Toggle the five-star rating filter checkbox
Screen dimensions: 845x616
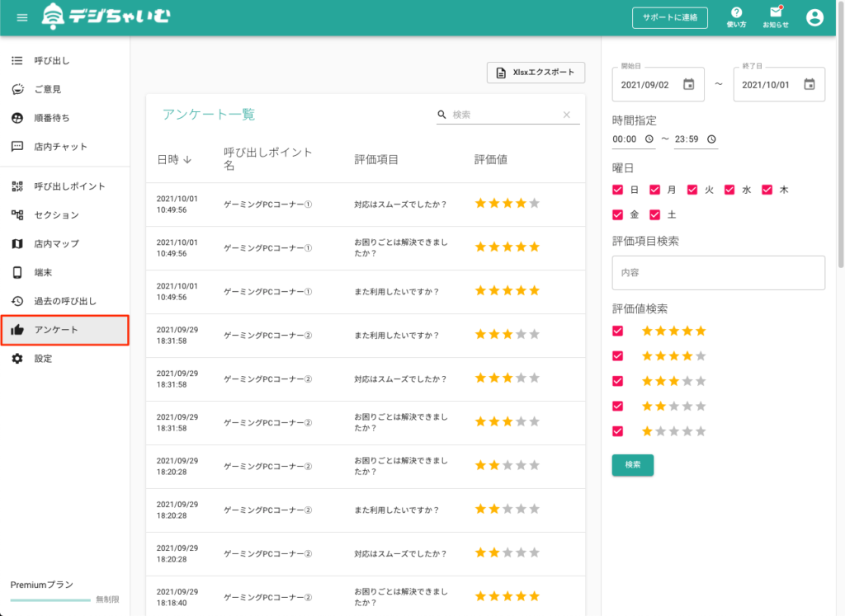pyautogui.click(x=617, y=331)
